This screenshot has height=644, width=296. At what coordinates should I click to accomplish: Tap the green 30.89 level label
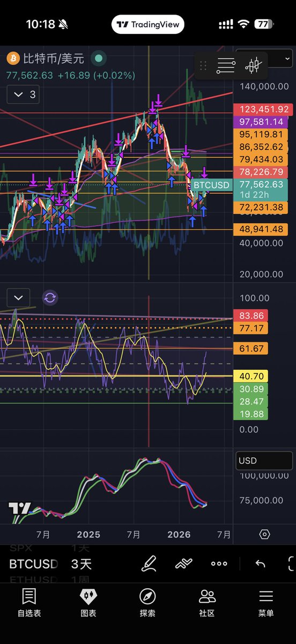(x=251, y=389)
